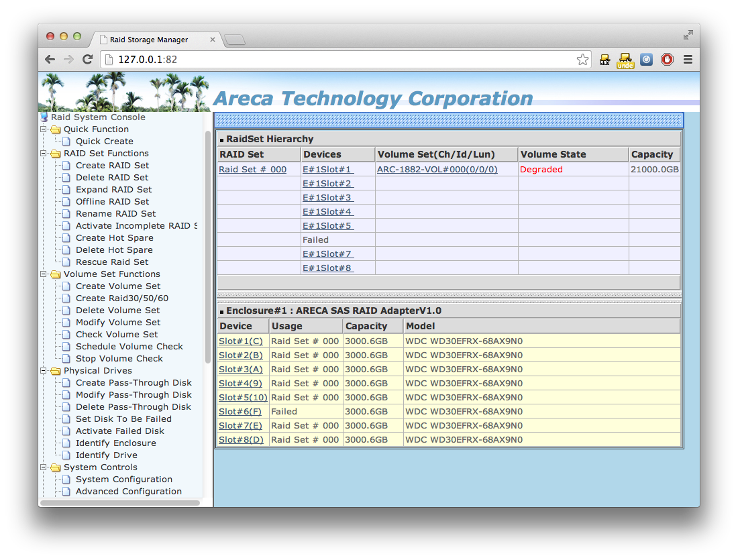This screenshot has width=738, height=560.
Task: Open a new browser tab
Action: click(x=234, y=40)
